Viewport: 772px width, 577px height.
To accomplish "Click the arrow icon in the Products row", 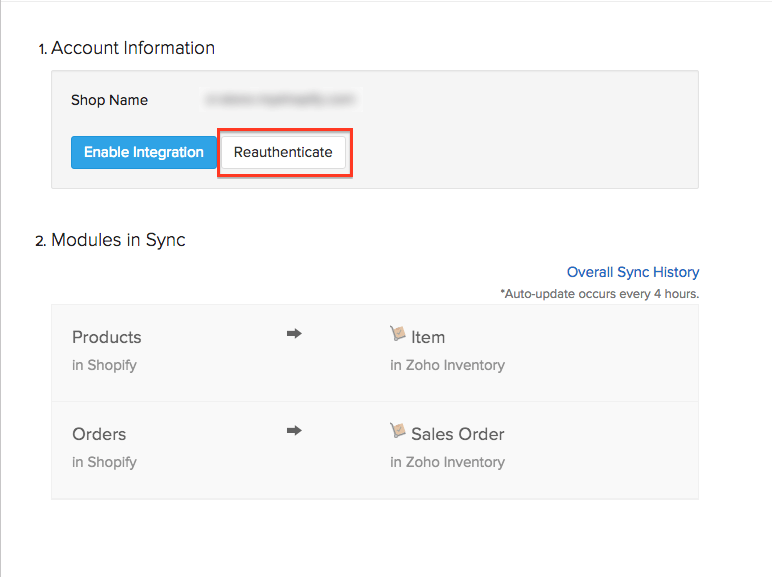I will point(294,334).
